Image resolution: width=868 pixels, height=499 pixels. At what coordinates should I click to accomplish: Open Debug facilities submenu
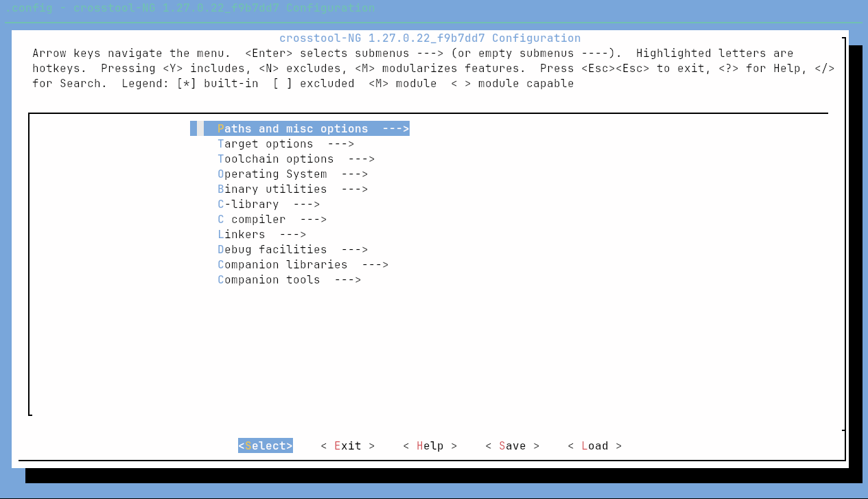[x=292, y=249]
